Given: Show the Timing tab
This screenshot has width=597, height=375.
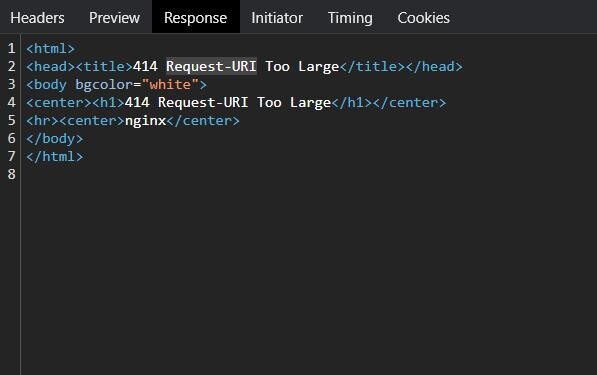Looking at the screenshot, I should (350, 18).
